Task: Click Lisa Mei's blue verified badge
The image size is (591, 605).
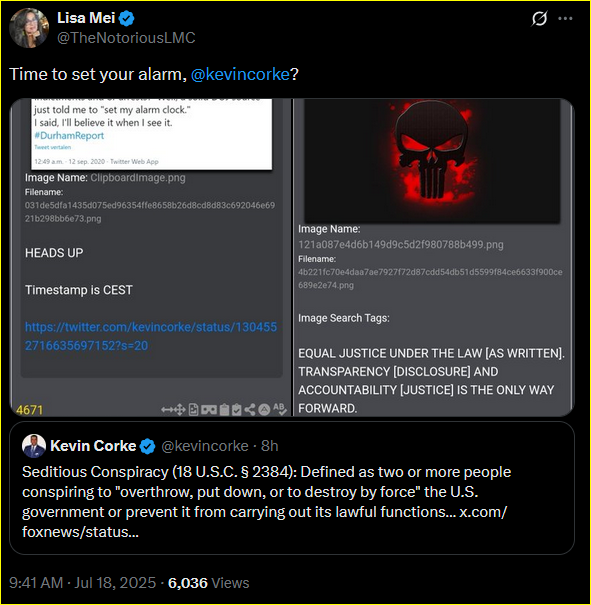Action: (x=127, y=18)
